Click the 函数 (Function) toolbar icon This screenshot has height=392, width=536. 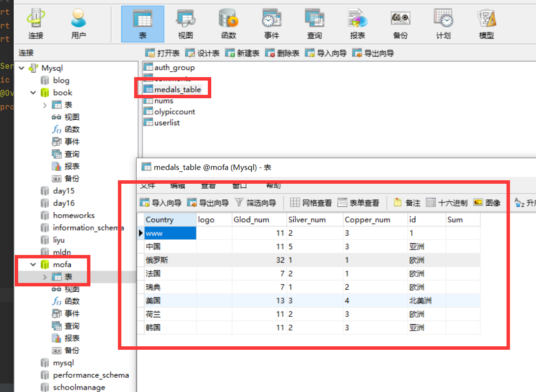(228, 24)
